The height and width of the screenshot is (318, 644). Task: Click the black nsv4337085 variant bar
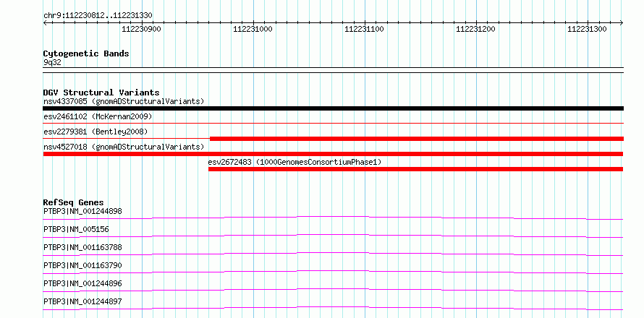[333, 108]
